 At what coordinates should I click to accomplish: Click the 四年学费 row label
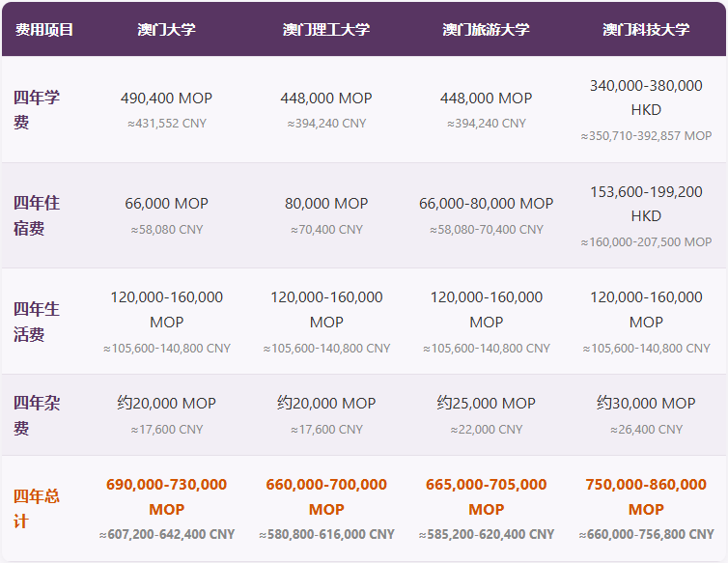[x=37, y=109]
